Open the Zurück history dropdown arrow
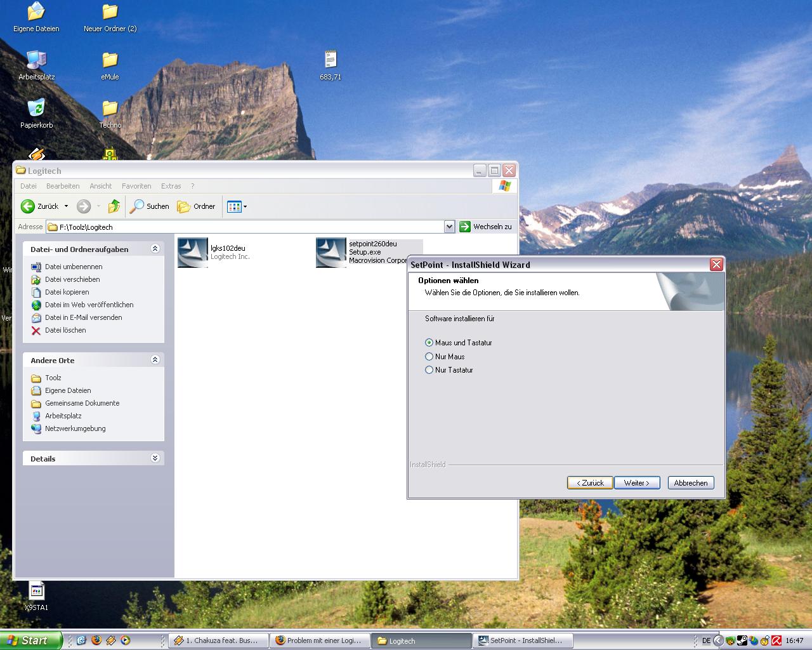This screenshot has height=650, width=812. [x=66, y=206]
